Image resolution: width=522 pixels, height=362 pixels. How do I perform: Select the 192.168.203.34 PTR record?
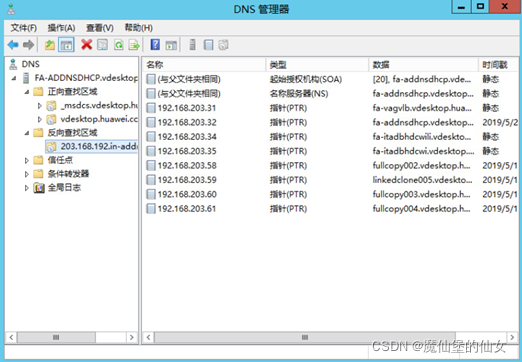pyautogui.click(x=187, y=137)
